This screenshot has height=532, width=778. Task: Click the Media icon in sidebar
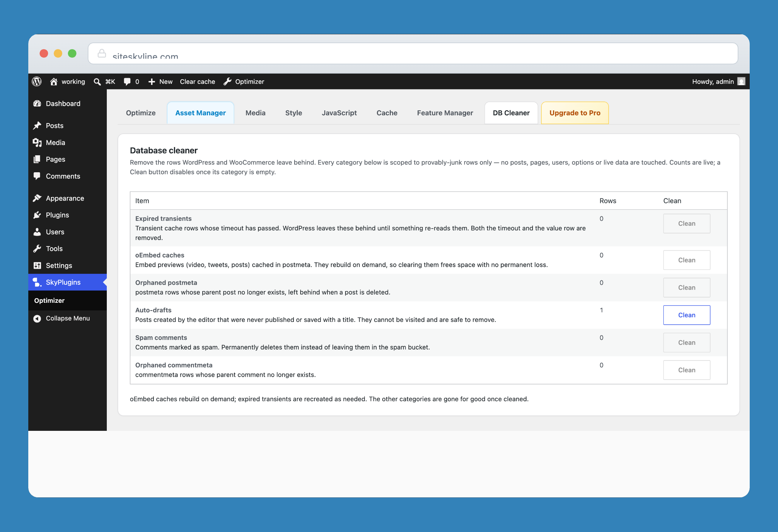pos(37,143)
